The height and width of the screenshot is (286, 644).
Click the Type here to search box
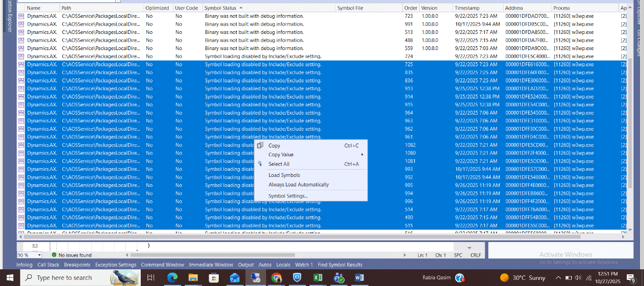64,278
